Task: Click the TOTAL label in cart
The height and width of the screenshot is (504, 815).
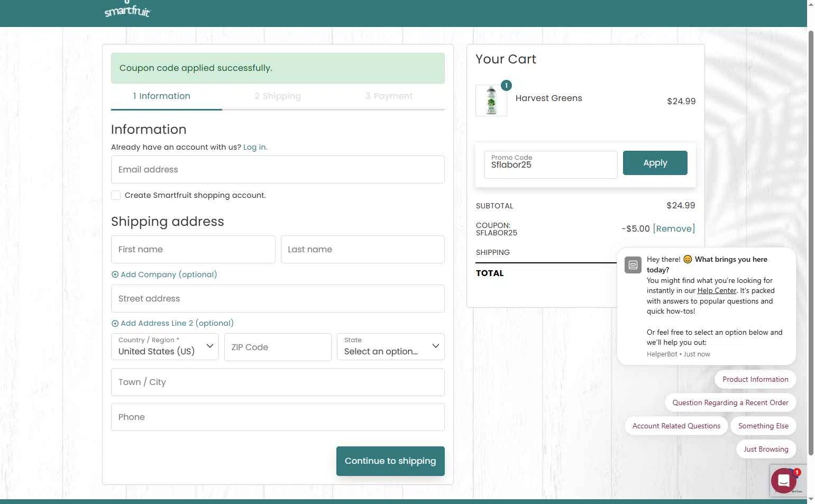Action: [490, 273]
